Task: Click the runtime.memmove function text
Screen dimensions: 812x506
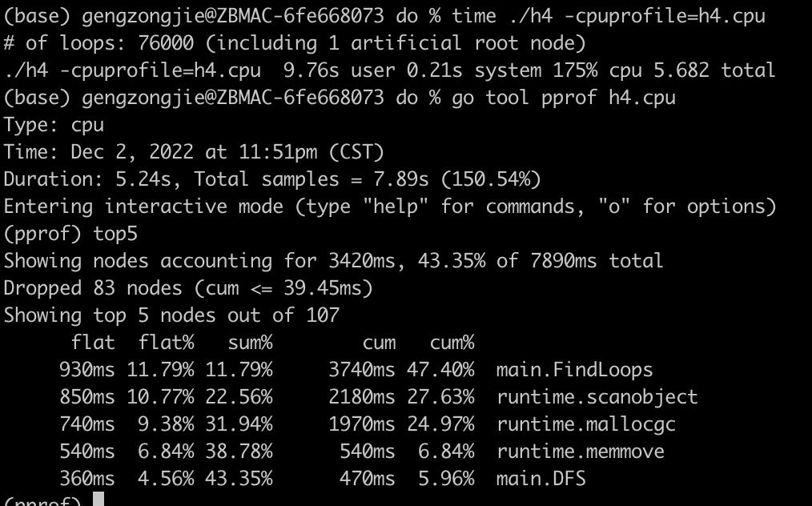Action: point(580,452)
